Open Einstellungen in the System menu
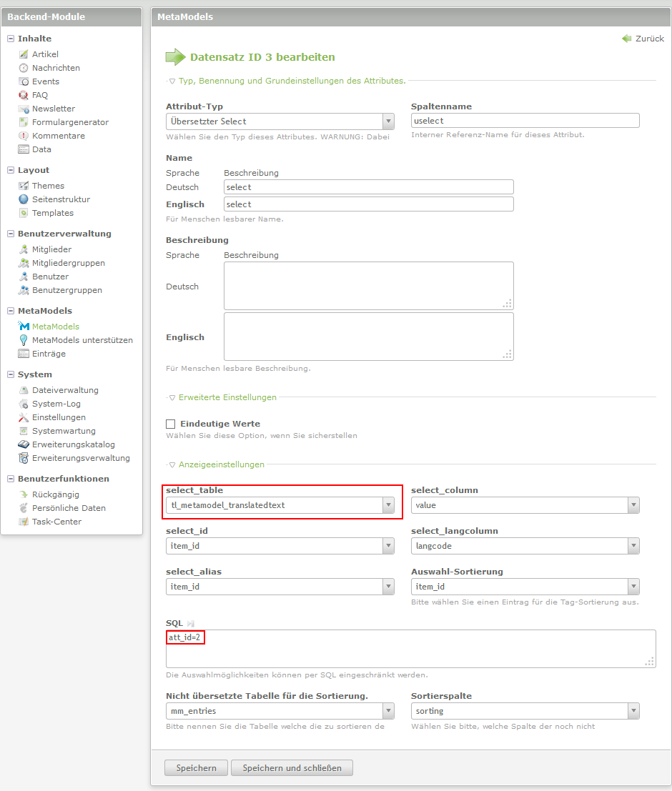This screenshot has width=672, height=791. (59, 417)
